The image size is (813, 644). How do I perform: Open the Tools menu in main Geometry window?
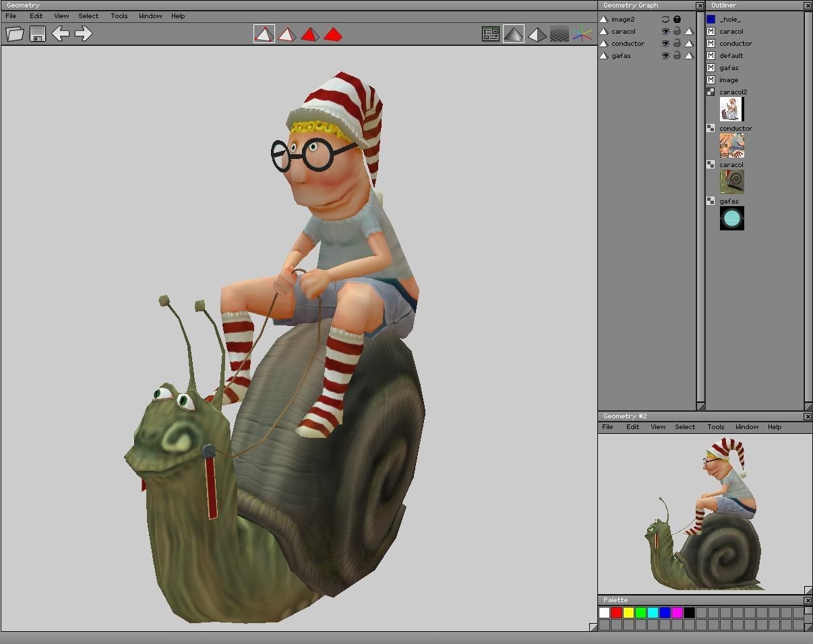pos(119,16)
